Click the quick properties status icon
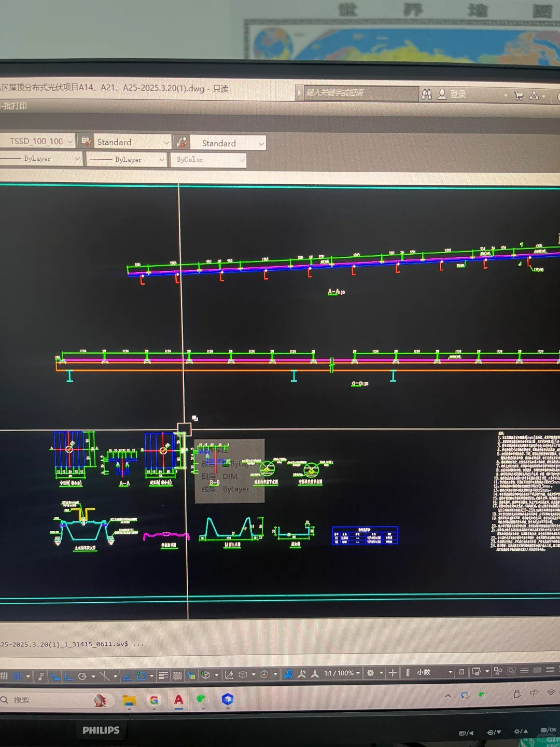Image resolution: width=560 pixels, height=747 pixels. [461, 672]
